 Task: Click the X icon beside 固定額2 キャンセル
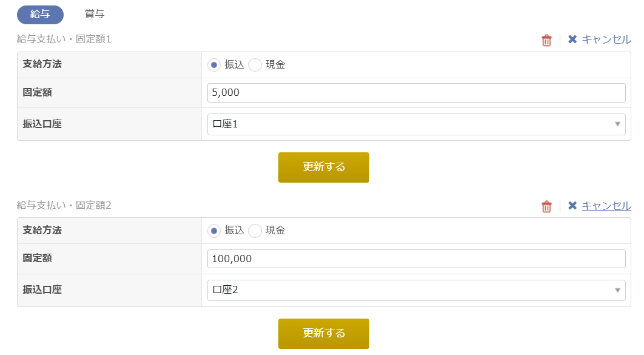[572, 206]
